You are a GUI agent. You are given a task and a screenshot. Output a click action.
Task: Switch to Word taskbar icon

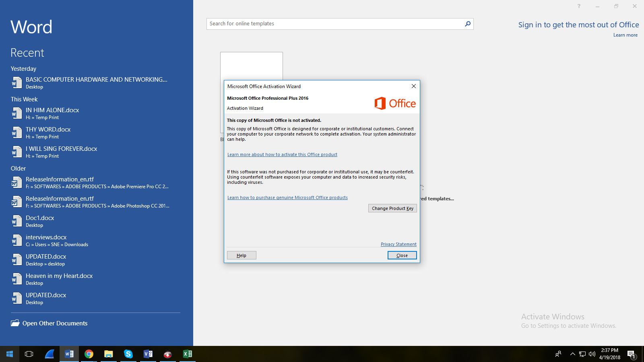tap(69, 354)
